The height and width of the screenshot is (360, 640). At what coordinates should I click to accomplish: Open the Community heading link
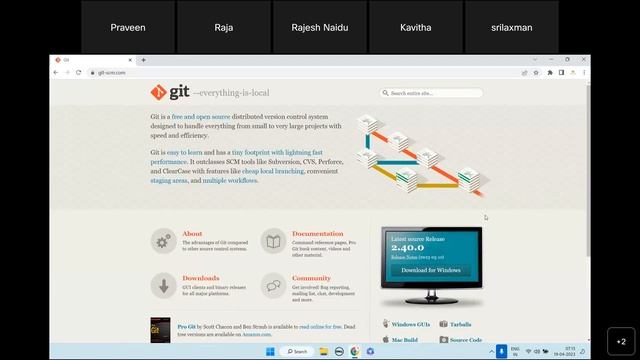click(x=311, y=278)
